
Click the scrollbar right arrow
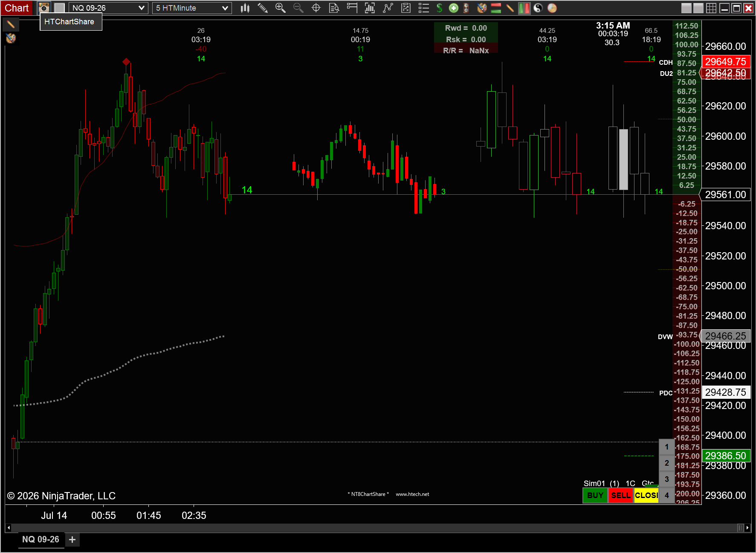[747, 528]
